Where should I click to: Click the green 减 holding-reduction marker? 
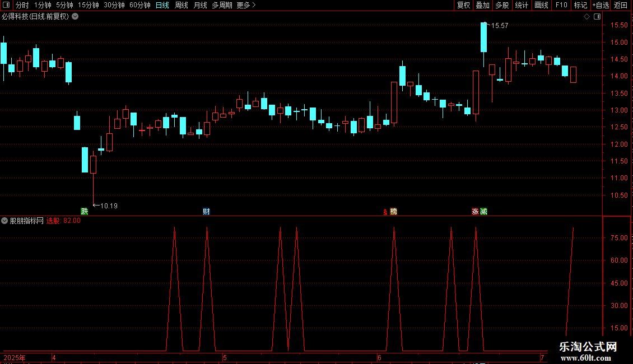coord(483,212)
